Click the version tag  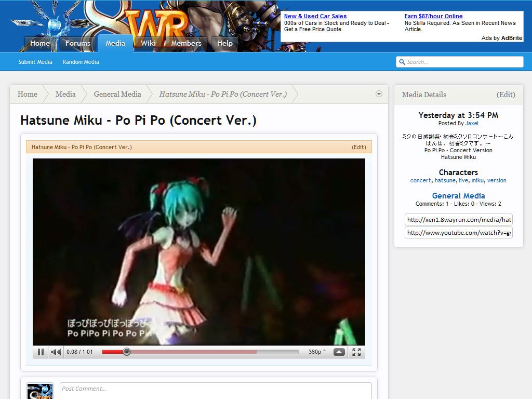(497, 180)
